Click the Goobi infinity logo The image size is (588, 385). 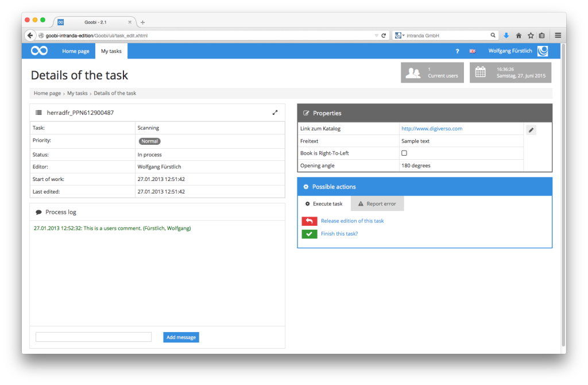39,51
